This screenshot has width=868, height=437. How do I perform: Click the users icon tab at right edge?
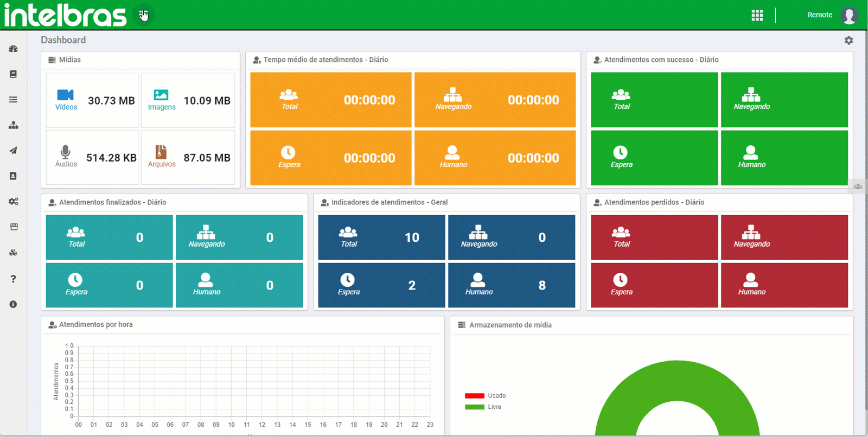(858, 186)
